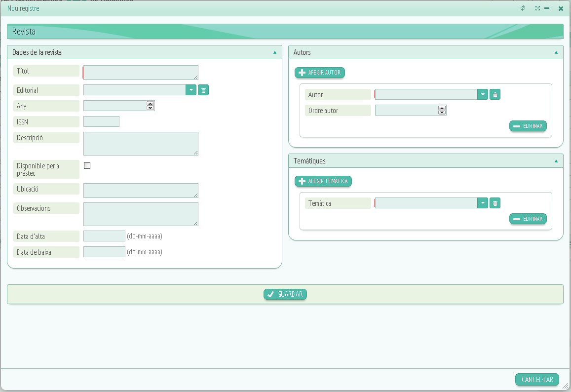Expand the Temàtica dropdown

[x=483, y=203]
